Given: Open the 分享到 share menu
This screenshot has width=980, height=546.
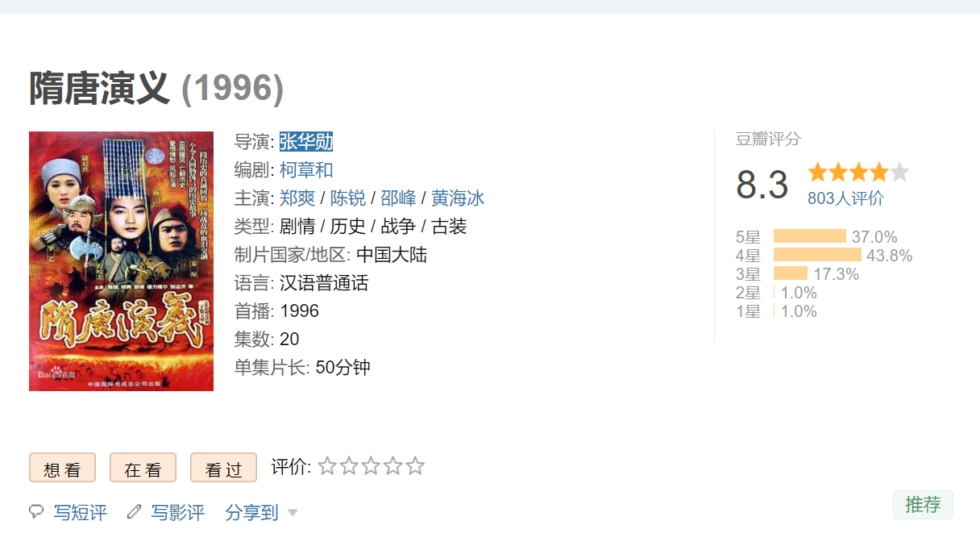Looking at the screenshot, I should (x=251, y=512).
